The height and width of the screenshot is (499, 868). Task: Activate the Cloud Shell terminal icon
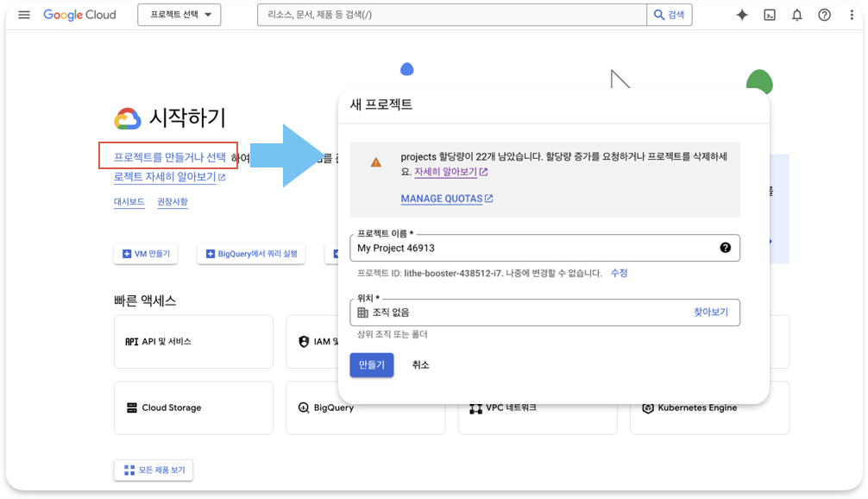[x=770, y=15]
